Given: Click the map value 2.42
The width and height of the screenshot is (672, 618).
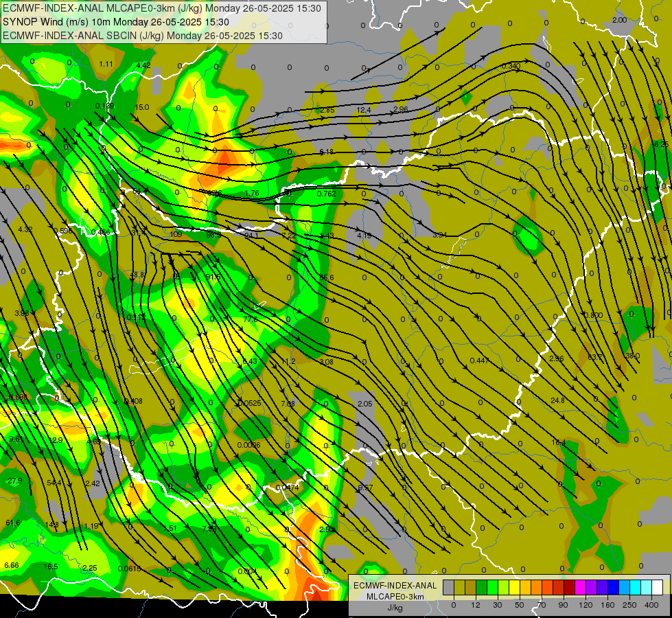Looking at the screenshot, I should pyautogui.click(x=93, y=483).
